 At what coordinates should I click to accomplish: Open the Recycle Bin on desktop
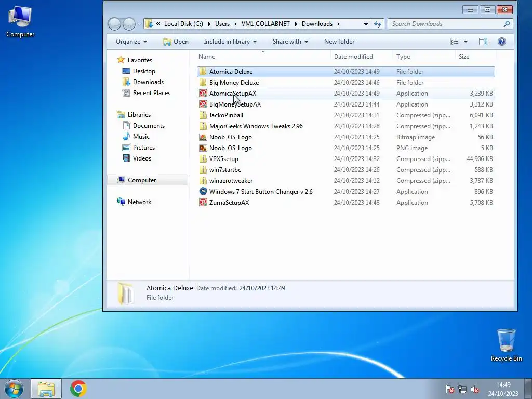coord(506,345)
